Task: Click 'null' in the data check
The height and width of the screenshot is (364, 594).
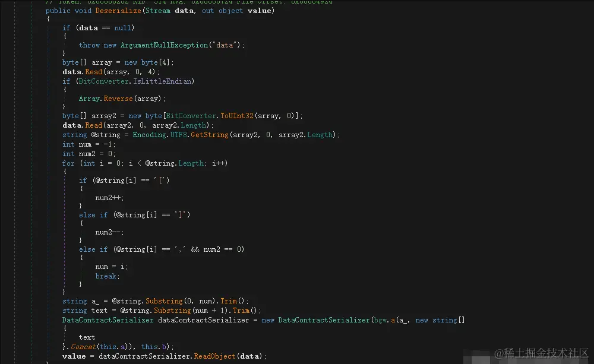Action: (x=122, y=28)
